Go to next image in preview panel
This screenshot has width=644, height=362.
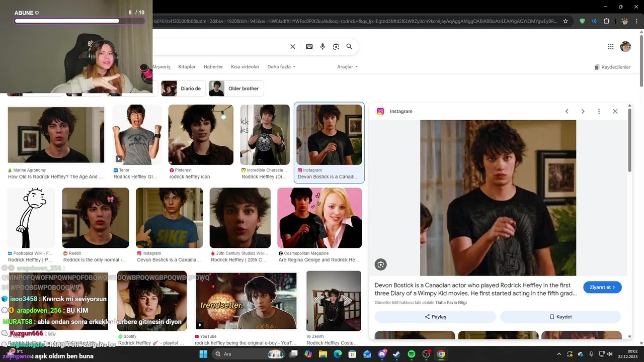pyautogui.click(x=583, y=111)
